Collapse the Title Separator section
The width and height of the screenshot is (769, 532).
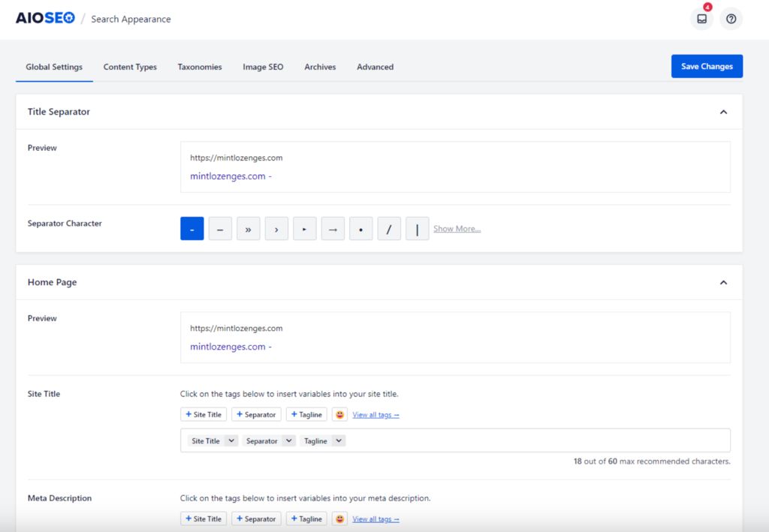[723, 112]
